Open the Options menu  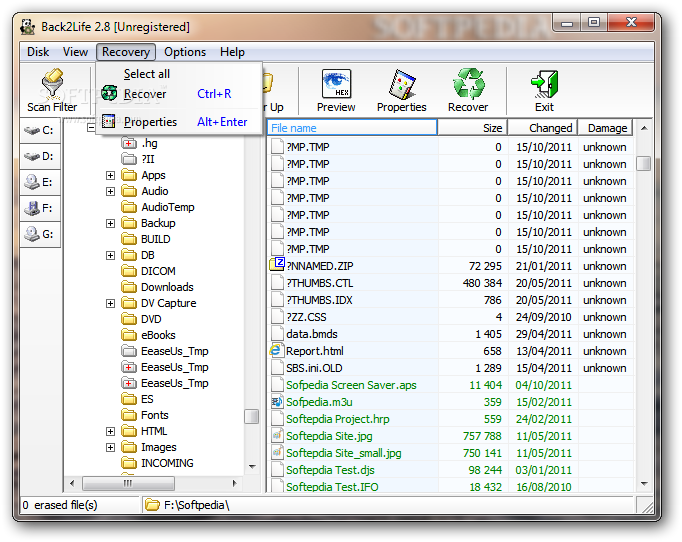tap(185, 52)
